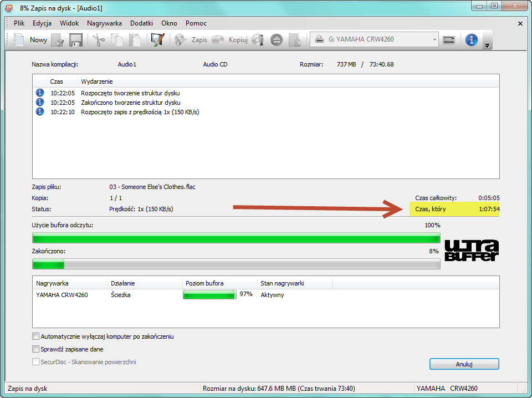Screen dimensions: 532x398
Task: Minimize the Nero window
Action: click(479, 6)
